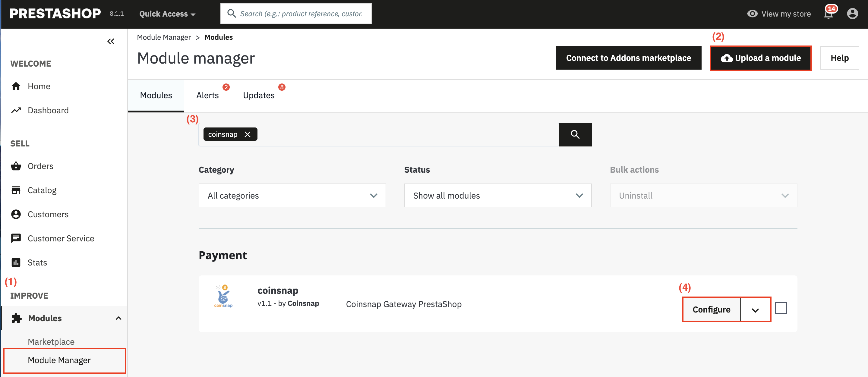Open the Stats sidebar item

(37, 262)
